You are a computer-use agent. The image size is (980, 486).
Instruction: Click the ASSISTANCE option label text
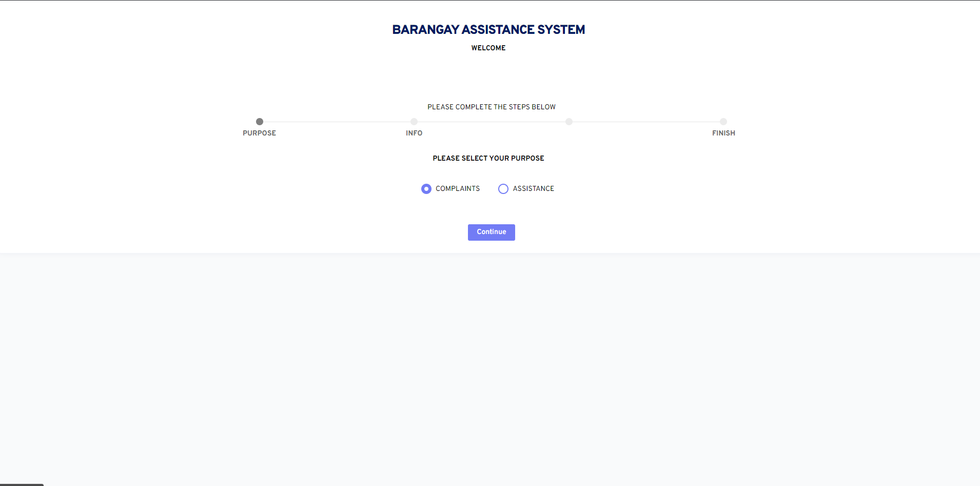(534, 188)
